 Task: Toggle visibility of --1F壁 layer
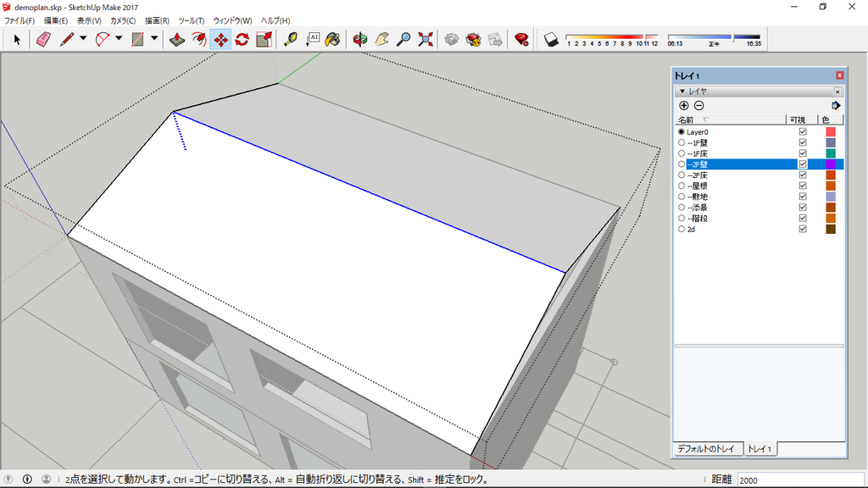(x=803, y=142)
